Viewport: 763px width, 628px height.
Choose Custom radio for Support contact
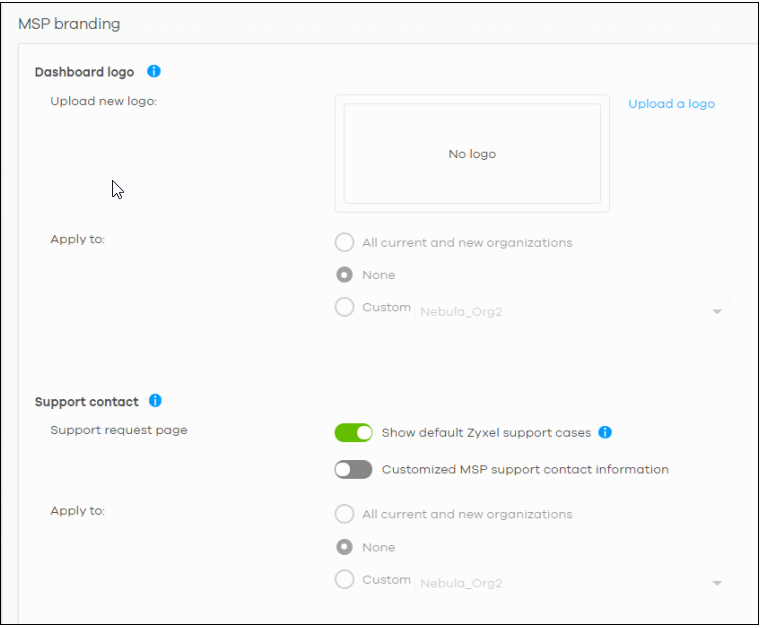345,579
